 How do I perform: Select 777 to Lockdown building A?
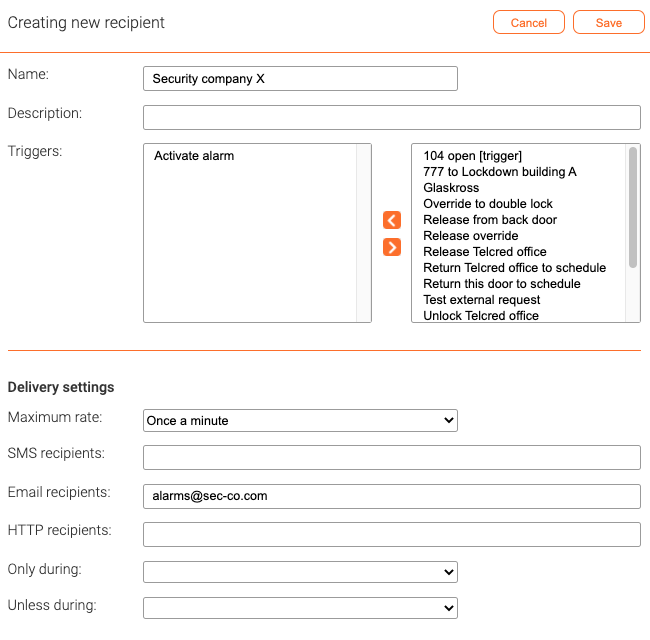pos(500,172)
